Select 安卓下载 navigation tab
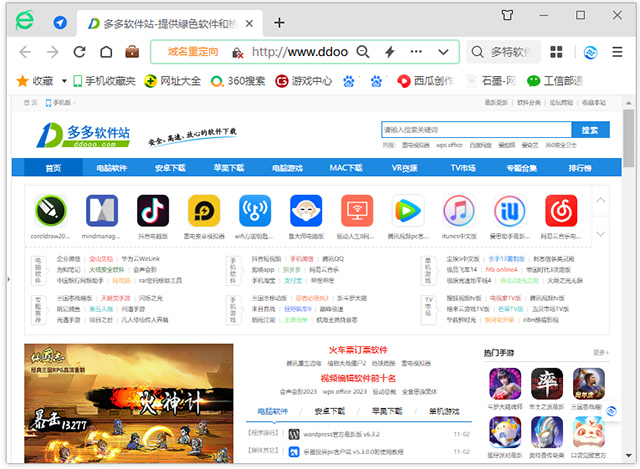This screenshot has width=640, height=469. pyautogui.click(x=170, y=168)
